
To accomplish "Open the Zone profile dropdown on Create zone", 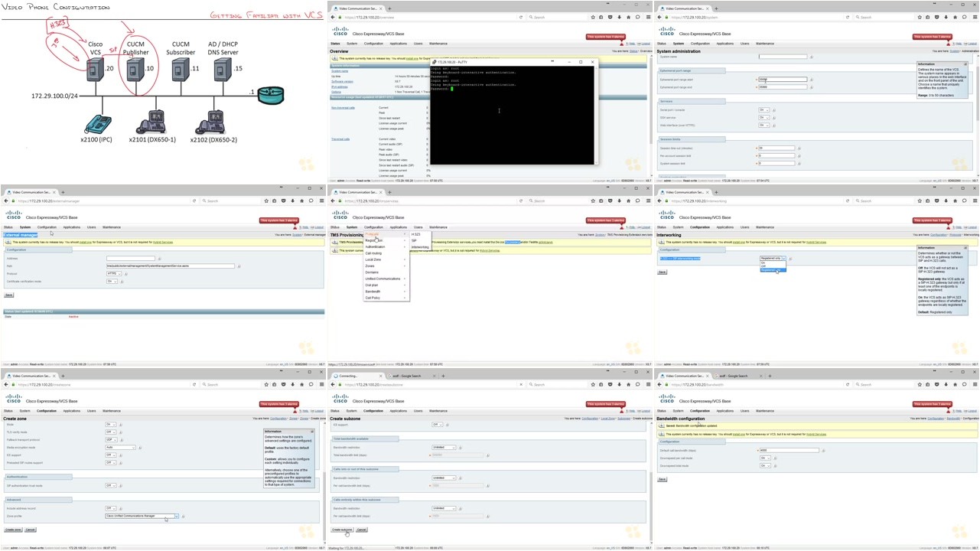I will point(142,517).
